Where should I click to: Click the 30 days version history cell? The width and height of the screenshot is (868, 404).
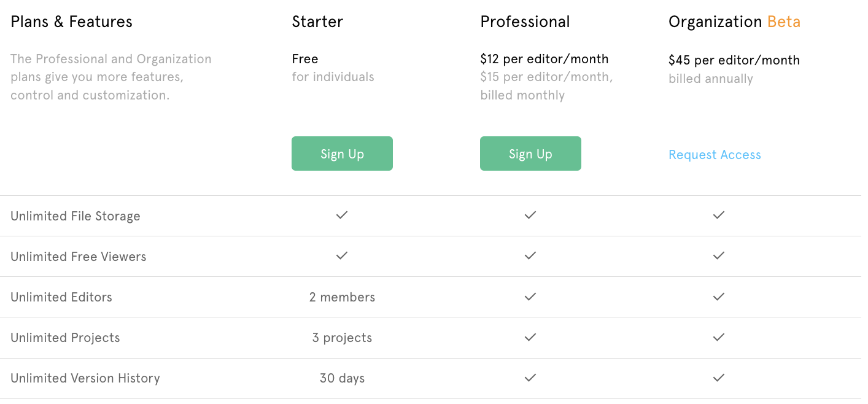342,378
